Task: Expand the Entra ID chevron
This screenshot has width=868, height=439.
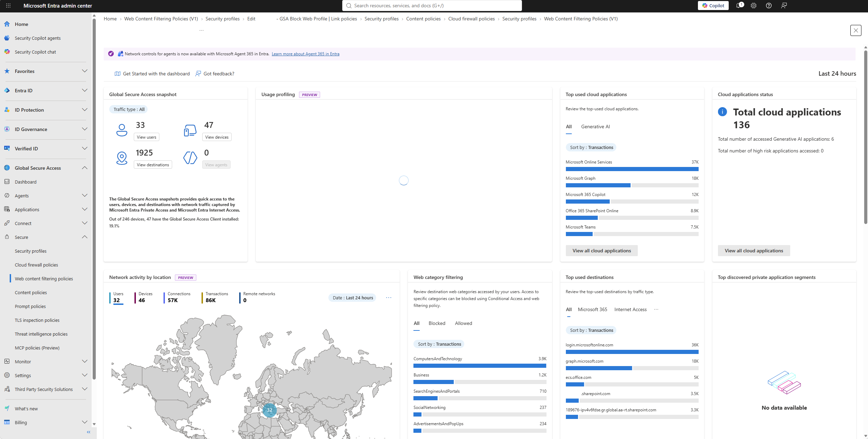Action: pyautogui.click(x=84, y=91)
